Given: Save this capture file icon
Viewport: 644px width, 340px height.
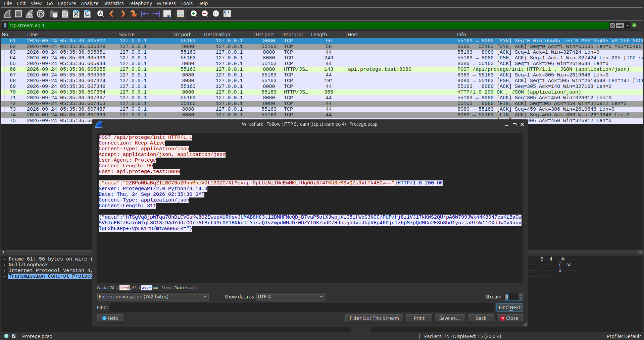Looking at the screenshot, I should tap(65, 14).
